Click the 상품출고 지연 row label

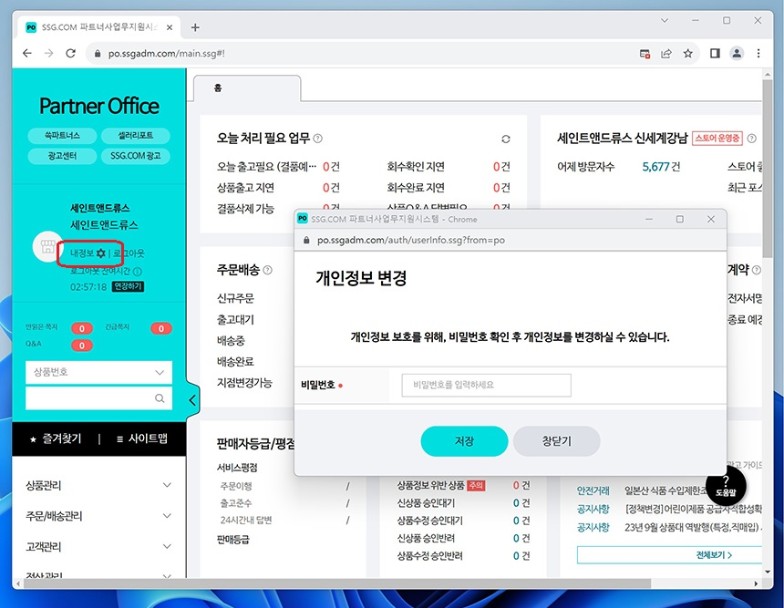pyautogui.click(x=246, y=188)
